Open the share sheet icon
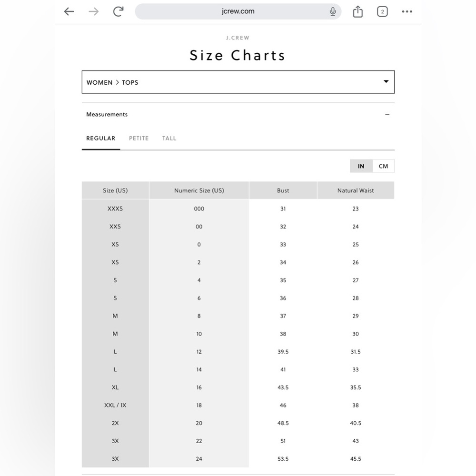This screenshot has height=476, width=476. [358, 11]
